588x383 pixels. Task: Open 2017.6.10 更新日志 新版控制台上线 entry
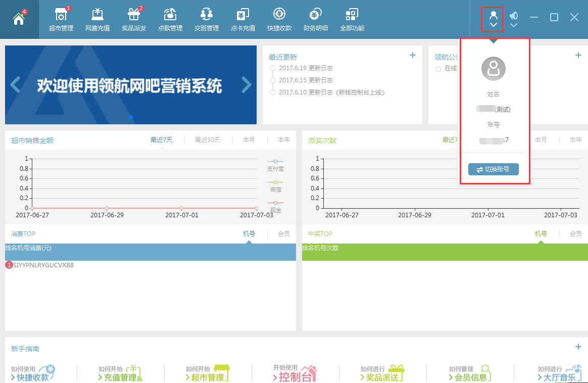(x=332, y=92)
